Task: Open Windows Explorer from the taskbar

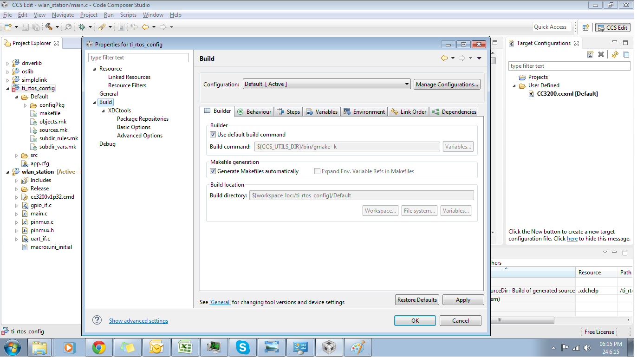Action: coord(40,347)
